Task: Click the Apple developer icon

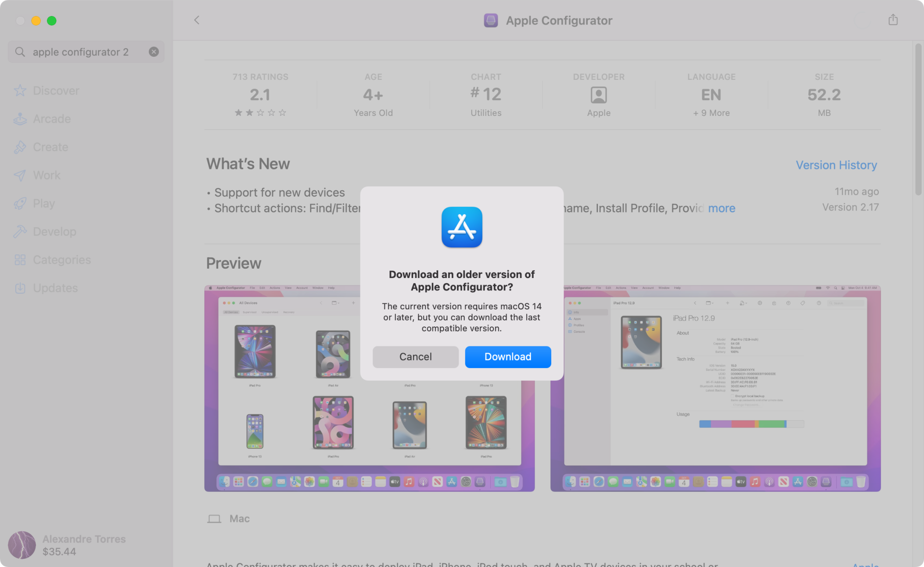Action: [599, 95]
